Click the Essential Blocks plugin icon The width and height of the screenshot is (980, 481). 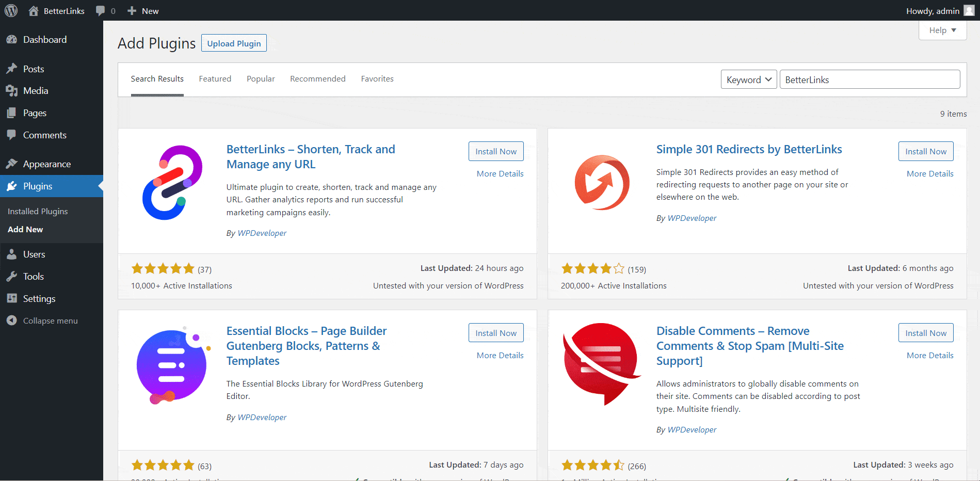point(172,366)
